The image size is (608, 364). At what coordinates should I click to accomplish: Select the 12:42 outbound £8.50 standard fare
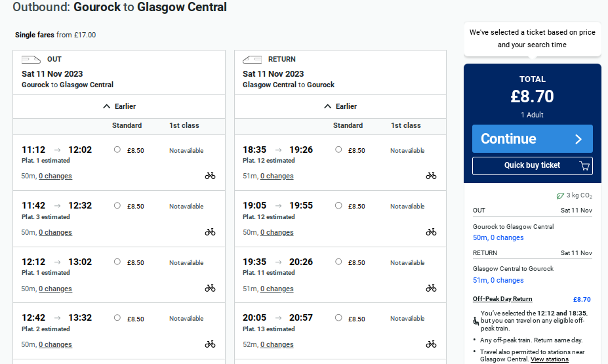117,318
